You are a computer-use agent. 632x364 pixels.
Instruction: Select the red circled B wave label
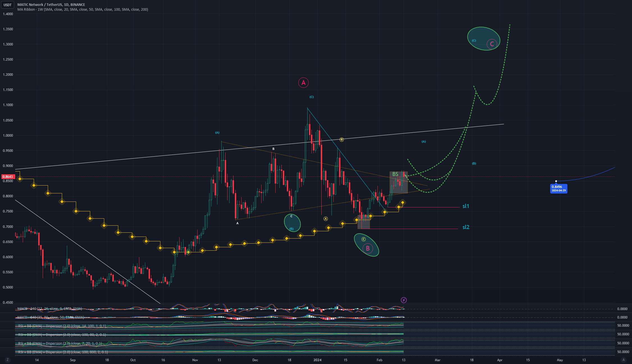click(x=368, y=248)
